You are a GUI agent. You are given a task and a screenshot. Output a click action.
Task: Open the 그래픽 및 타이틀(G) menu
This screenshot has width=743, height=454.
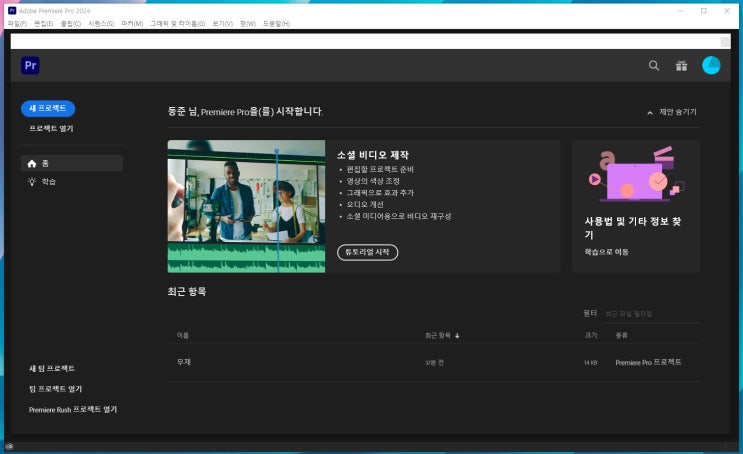coord(178,24)
